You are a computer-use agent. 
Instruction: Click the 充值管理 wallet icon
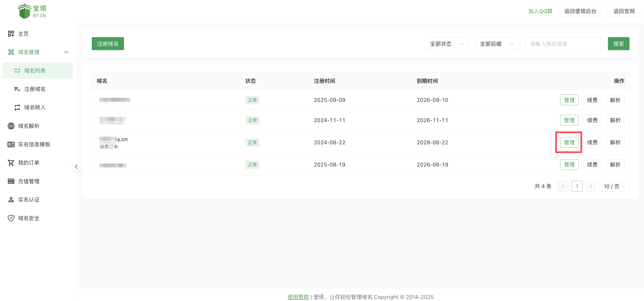11,181
